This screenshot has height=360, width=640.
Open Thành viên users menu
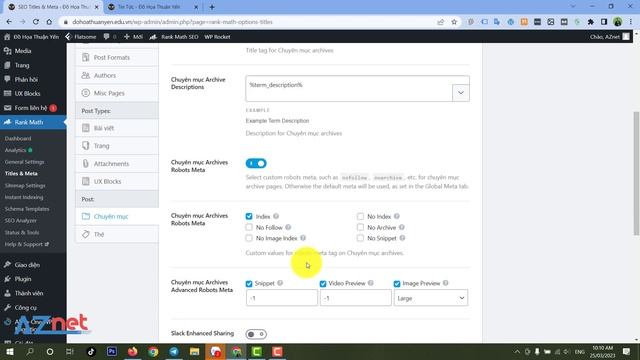[x=29, y=293]
